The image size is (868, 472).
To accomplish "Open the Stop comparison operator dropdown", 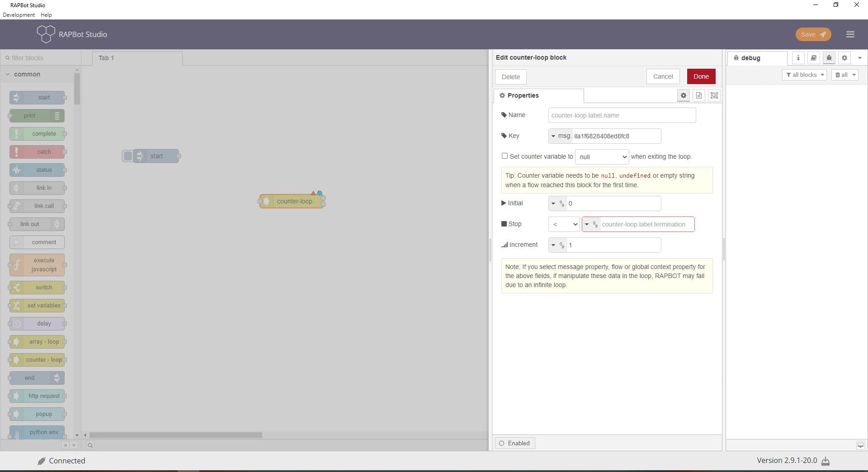I will 564,224.
